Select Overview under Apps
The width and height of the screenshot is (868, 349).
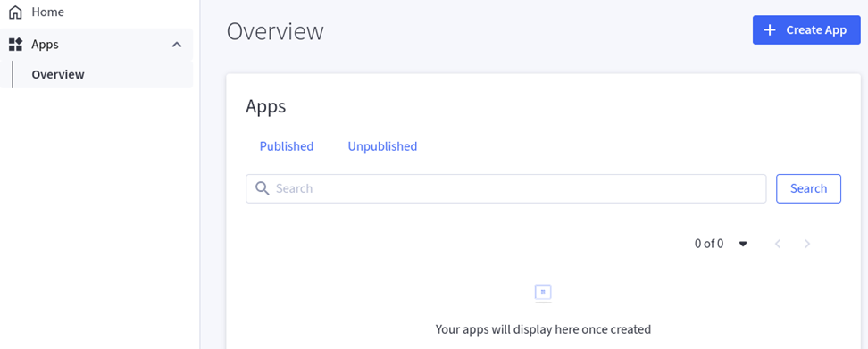click(x=96, y=75)
